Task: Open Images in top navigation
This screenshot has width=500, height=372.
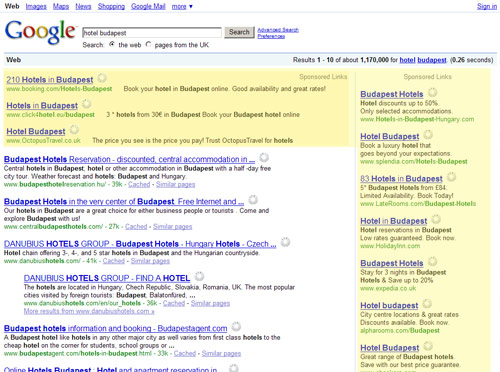Action: click(x=36, y=6)
